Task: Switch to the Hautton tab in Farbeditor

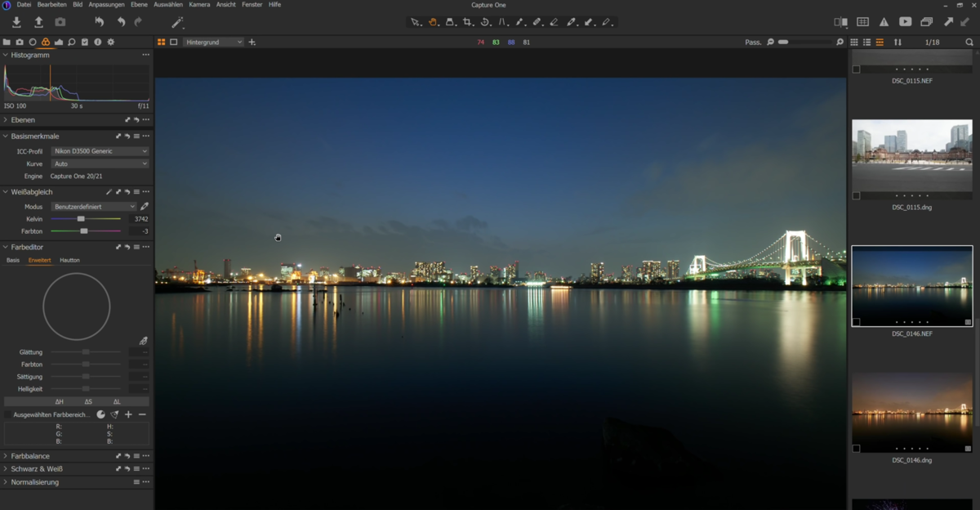Action: click(x=70, y=260)
